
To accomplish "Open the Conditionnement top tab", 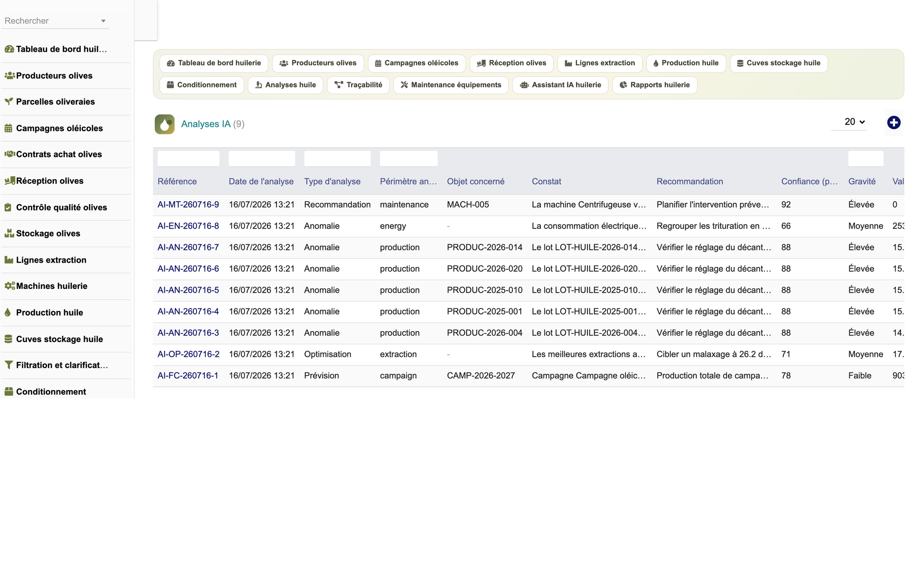I will click(202, 85).
